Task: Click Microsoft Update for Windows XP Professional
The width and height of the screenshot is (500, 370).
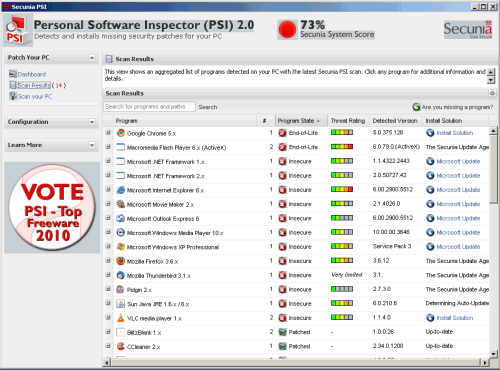Action: pyautogui.click(x=458, y=247)
